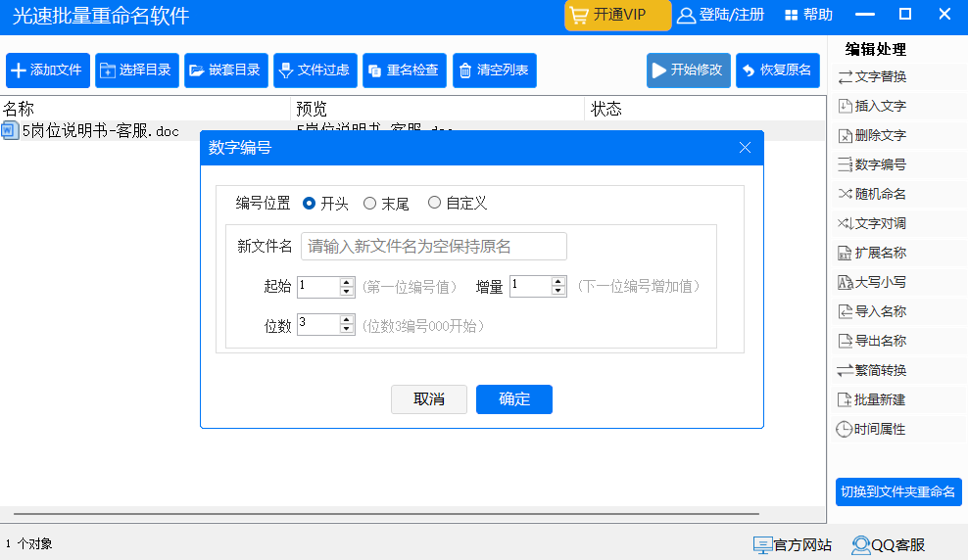This screenshot has width=968, height=560.
Task: Click the 状态 column header
Action: [x=705, y=110]
